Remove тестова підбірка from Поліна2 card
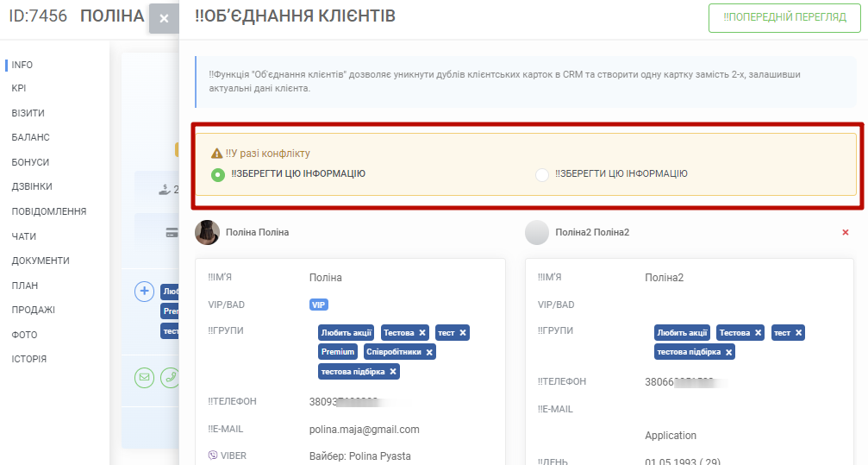The width and height of the screenshot is (868, 465). (729, 352)
